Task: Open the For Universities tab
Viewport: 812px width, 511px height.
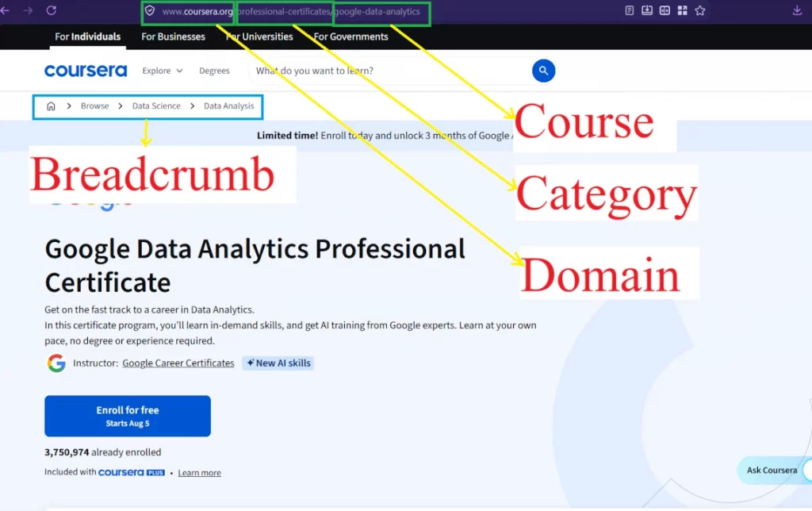Action: click(x=259, y=36)
